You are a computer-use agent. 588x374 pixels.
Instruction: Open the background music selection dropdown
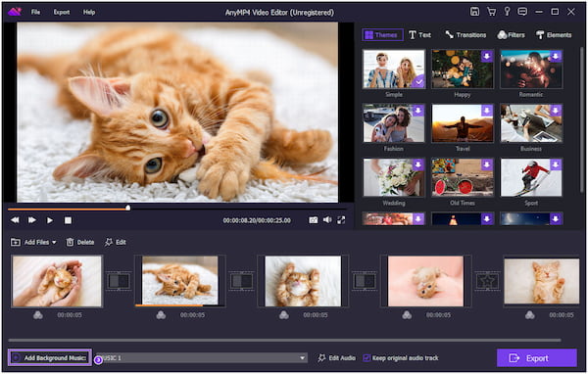pos(201,358)
